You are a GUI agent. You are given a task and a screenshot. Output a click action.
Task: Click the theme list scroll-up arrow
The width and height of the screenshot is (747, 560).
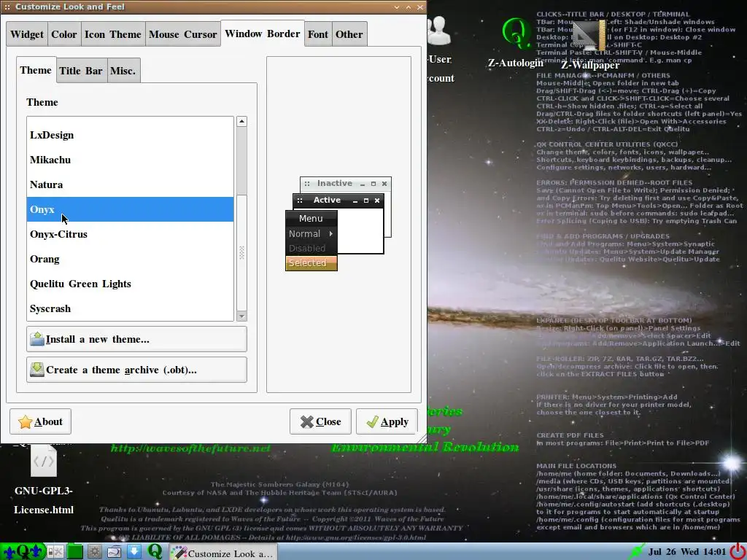(241, 122)
